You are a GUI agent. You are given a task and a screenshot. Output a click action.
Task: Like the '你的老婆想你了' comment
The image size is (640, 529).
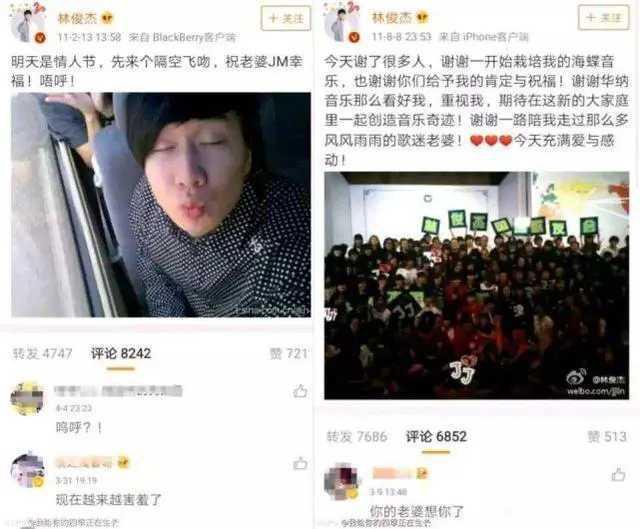click(618, 474)
